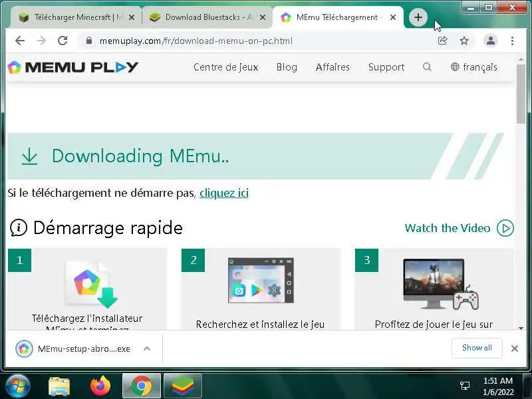Launch Firefox from the taskbar
Viewport: 532px width, 399px height.
100,386
